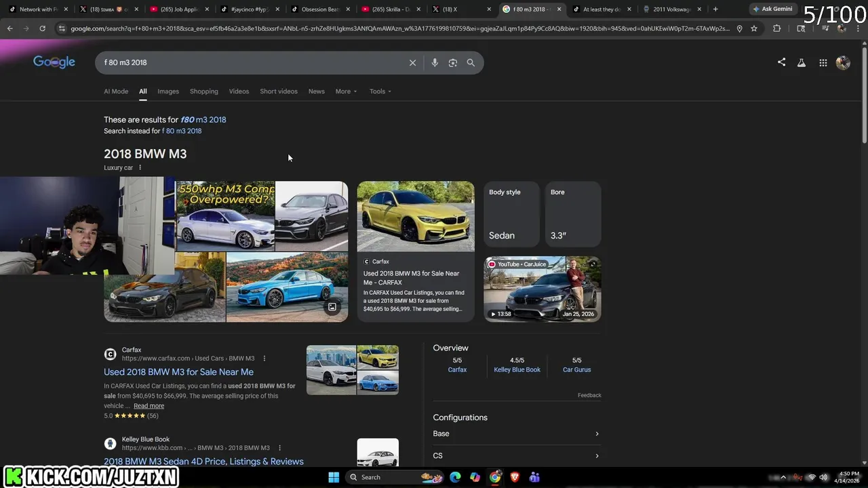Open Car Gurus rating link
868x488 pixels.
coord(576,370)
